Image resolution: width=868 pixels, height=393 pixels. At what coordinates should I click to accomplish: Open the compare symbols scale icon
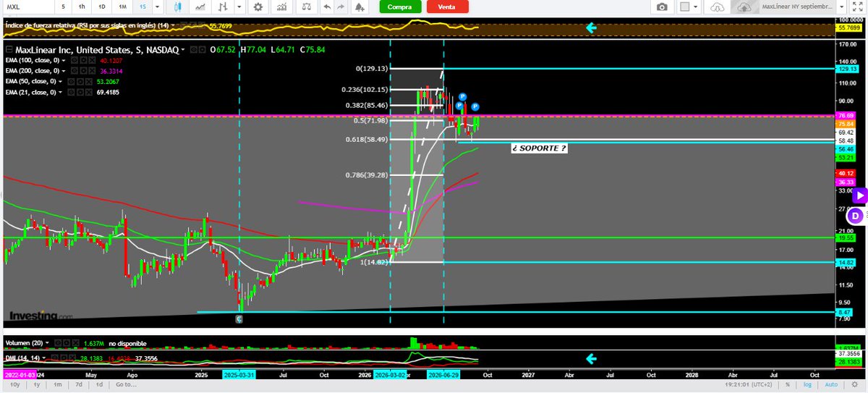click(x=307, y=7)
